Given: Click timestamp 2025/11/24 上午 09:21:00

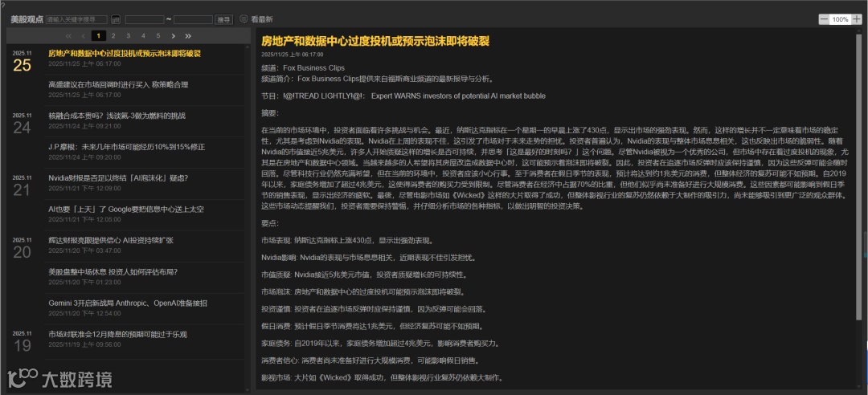Looking at the screenshot, I should (x=84, y=125).
